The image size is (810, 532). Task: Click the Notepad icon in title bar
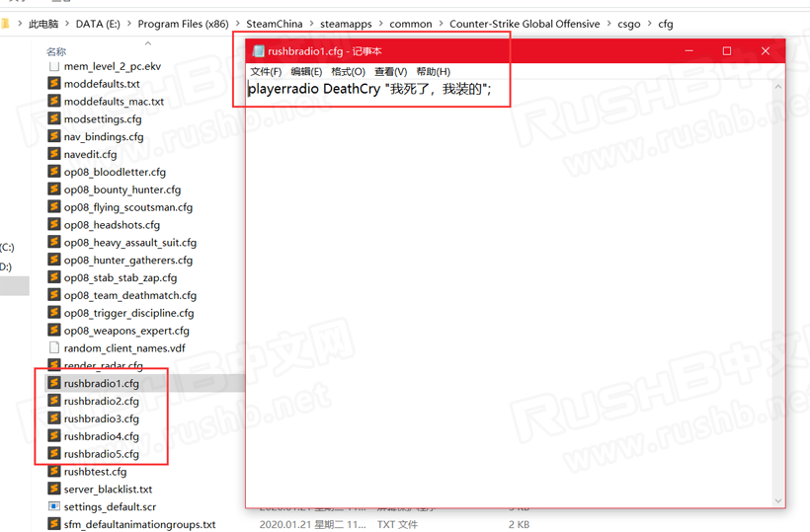(x=258, y=51)
